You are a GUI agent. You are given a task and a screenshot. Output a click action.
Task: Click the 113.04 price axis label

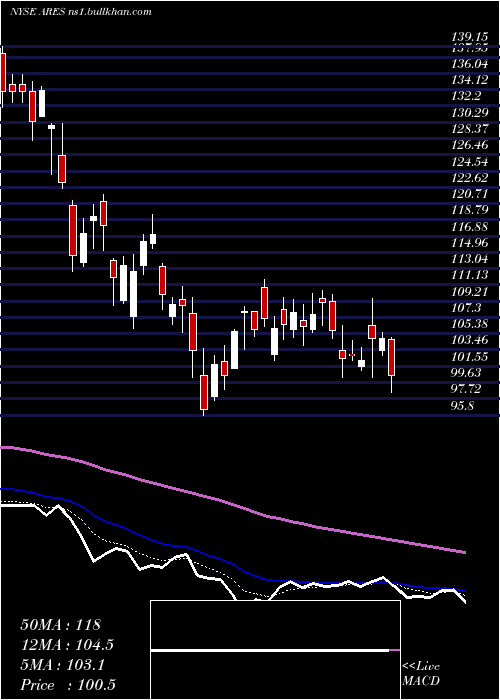pos(469,259)
